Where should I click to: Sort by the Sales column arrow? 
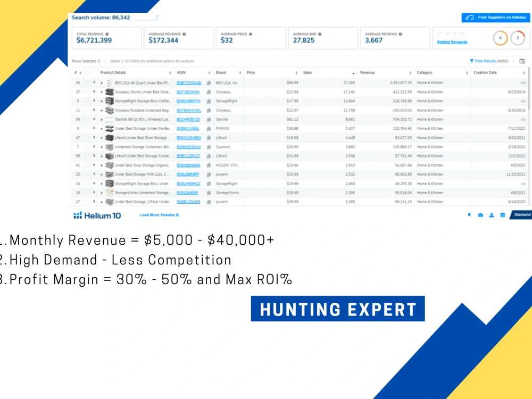click(353, 73)
